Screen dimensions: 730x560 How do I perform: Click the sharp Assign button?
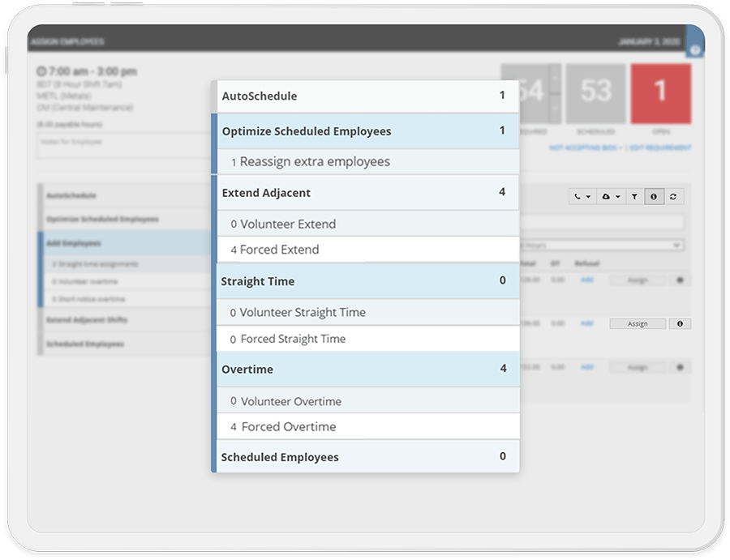638,323
